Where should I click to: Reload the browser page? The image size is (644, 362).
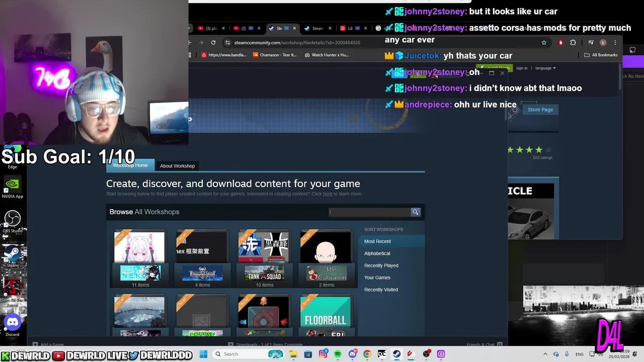(213, 43)
